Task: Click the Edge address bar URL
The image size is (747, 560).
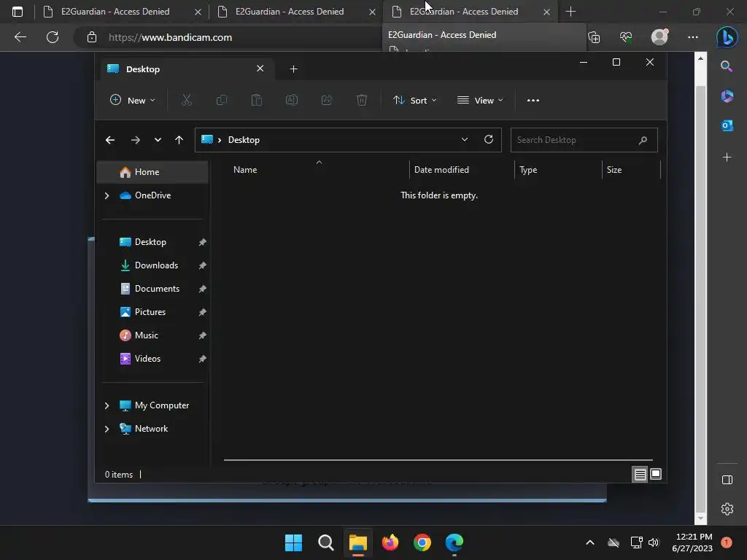Action: [170, 37]
